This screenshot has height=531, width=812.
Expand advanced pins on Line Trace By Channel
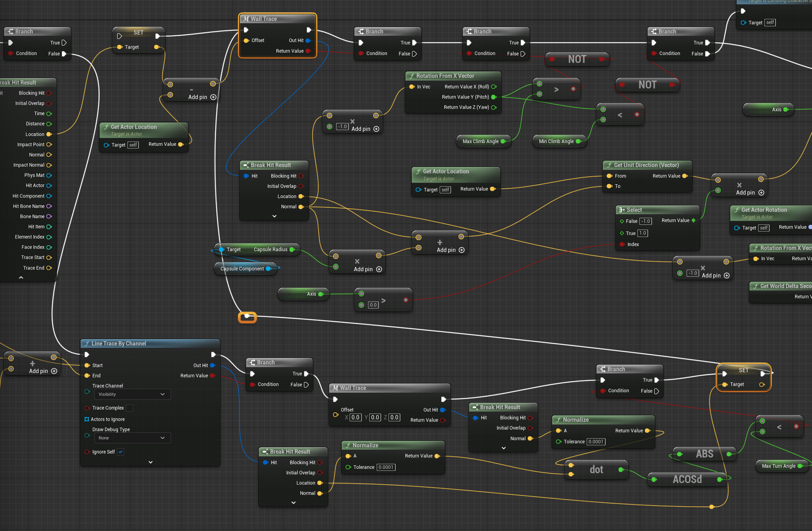tap(150, 462)
